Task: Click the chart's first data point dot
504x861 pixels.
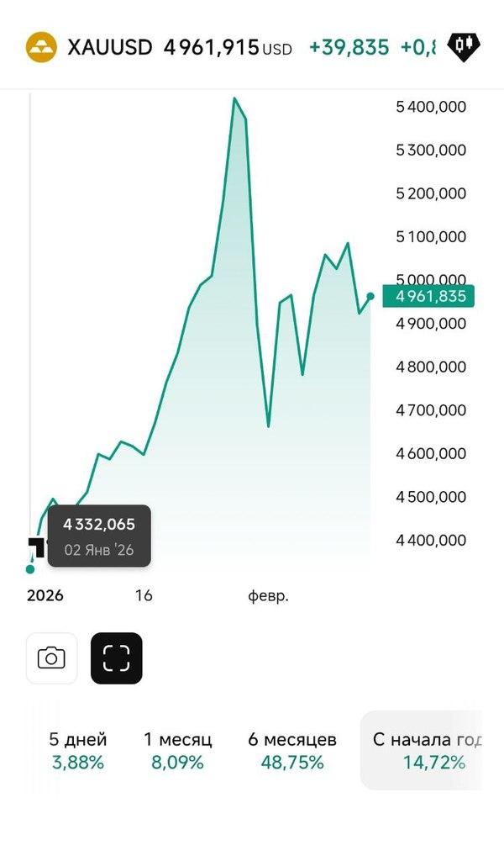Action: pyautogui.click(x=30, y=569)
